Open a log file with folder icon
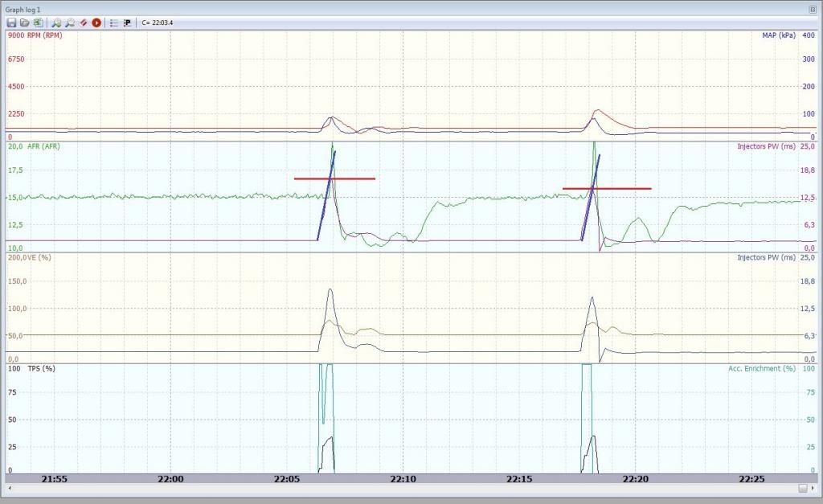The image size is (823, 504). point(25,23)
